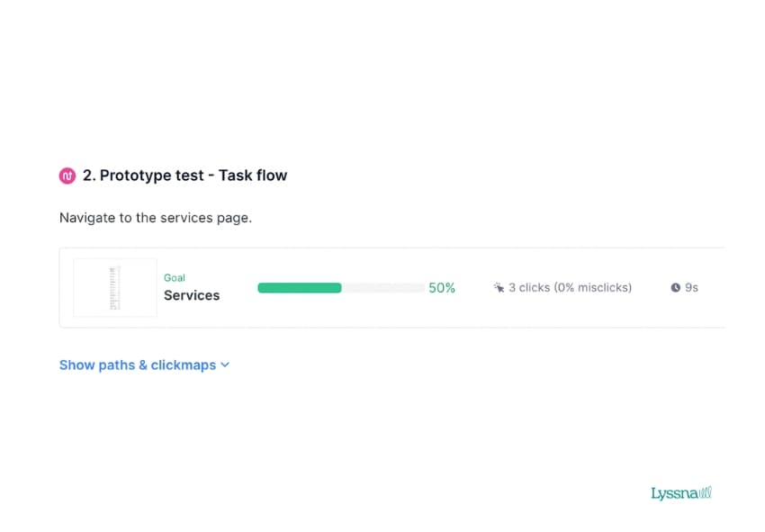This screenshot has width=765, height=532.
Task: Open the Services goal link
Action: (192, 295)
